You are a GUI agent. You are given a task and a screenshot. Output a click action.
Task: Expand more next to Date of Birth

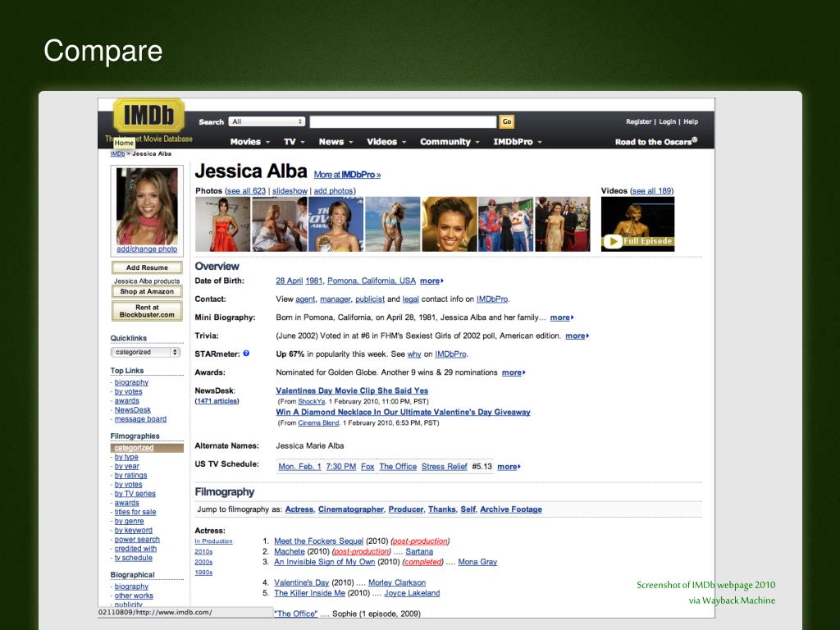(431, 281)
